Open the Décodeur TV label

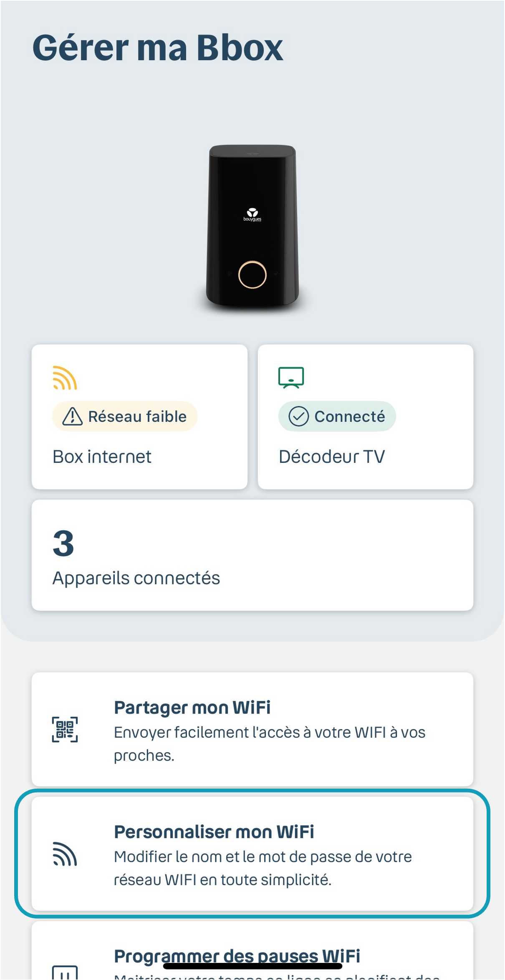332,457
